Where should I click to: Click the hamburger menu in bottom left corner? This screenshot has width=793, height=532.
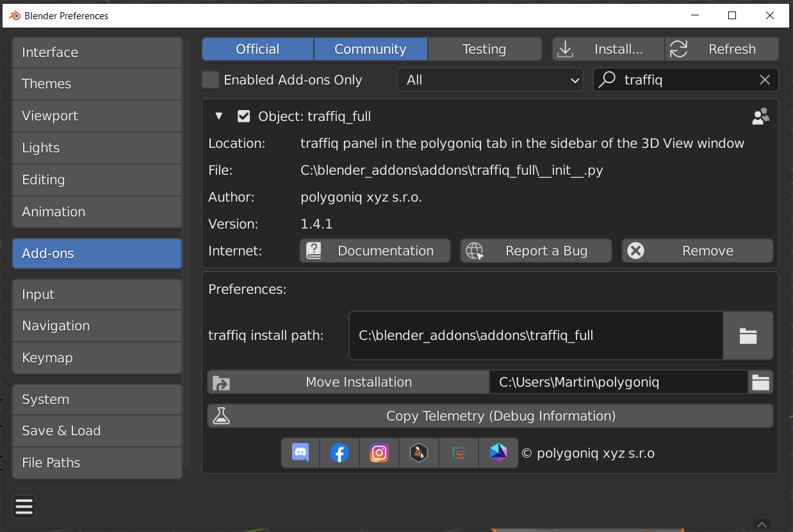(x=24, y=506)
